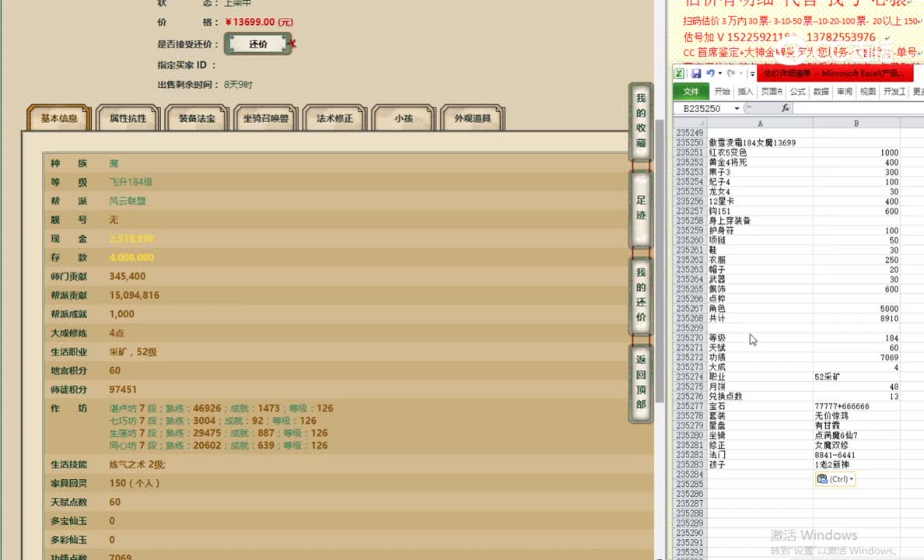This screenshot has height=560, width=924.
Task: Open the 开始 ribbon tab
Action: pyautogui.click(x=722, y=91)
